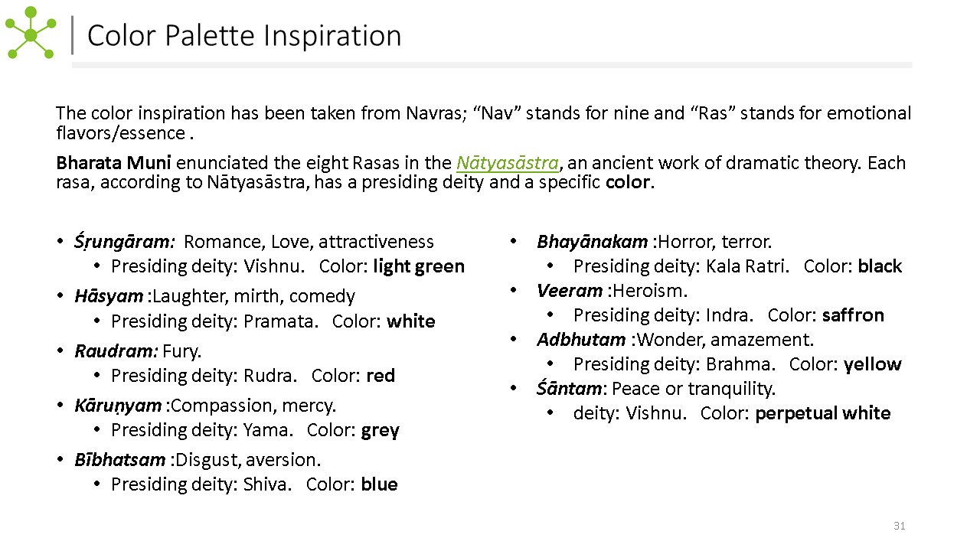Click the green molecule logo icon

[x=31, y=34]
